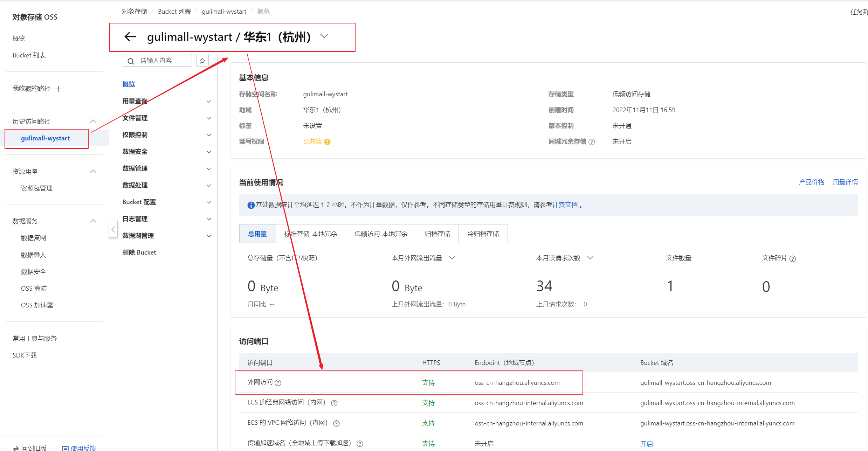This screenshot has height=451, width=868.
Task: Click the plus icon next to 我收藏的路径
Action: pyautogui.click(x=58, y=89)
